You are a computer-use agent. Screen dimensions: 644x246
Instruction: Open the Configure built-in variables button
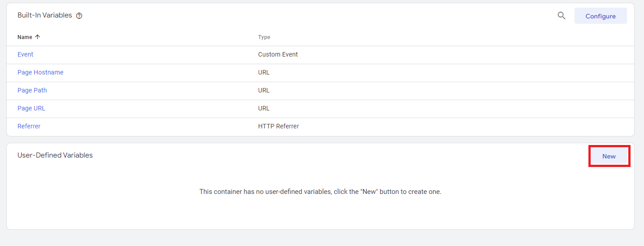(601, 16)
